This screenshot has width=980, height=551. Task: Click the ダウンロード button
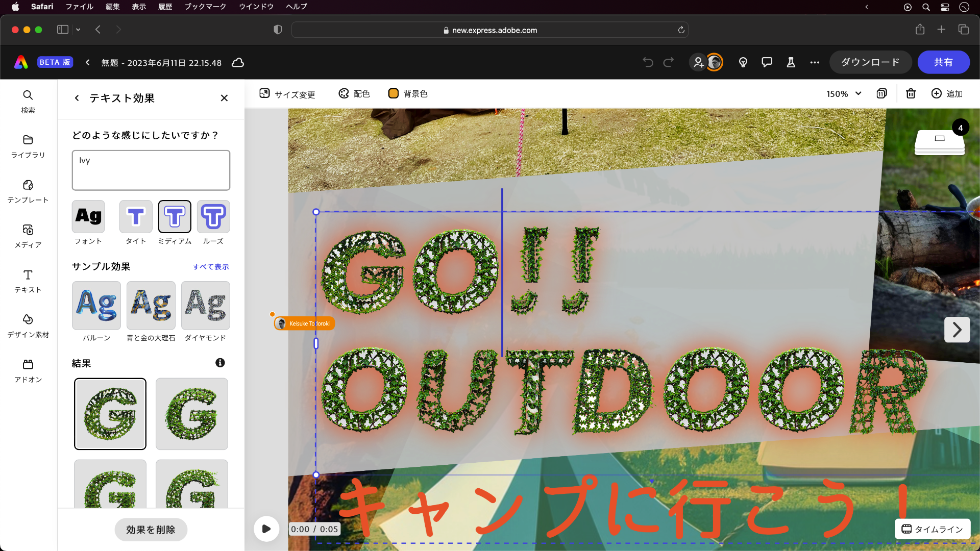[x=870, y=62]
